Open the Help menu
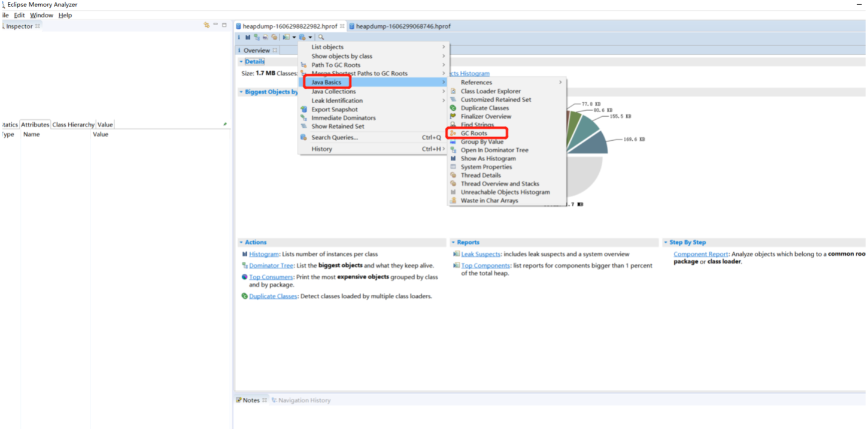The image size is (868, 429). [65, 15]
